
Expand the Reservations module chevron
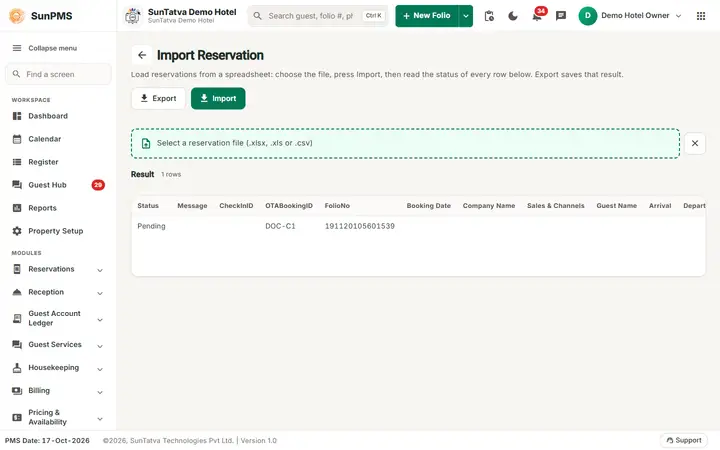click(100, 270)
